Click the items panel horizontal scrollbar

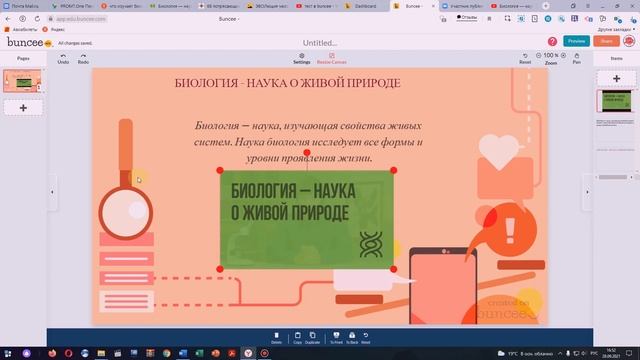613,177
